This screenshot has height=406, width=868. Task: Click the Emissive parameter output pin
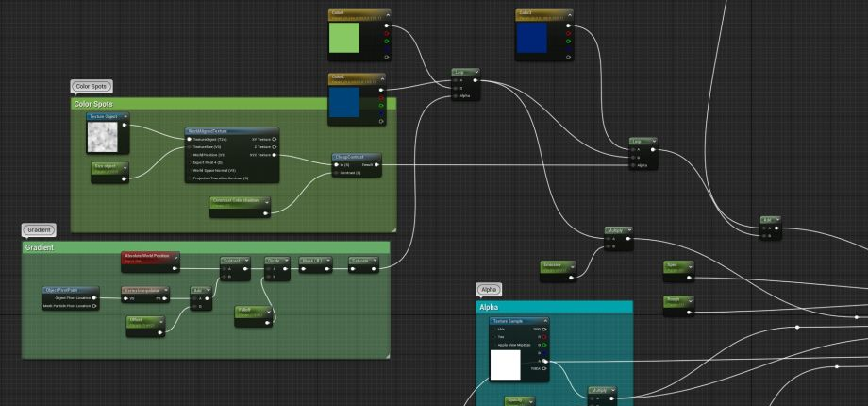(x=572, y=276)
